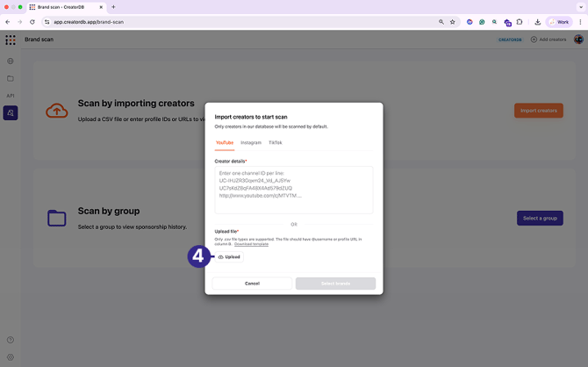Open the Chrome downloads icon
Viewport: 588px width, 367px height.
[x=537, y=22]
